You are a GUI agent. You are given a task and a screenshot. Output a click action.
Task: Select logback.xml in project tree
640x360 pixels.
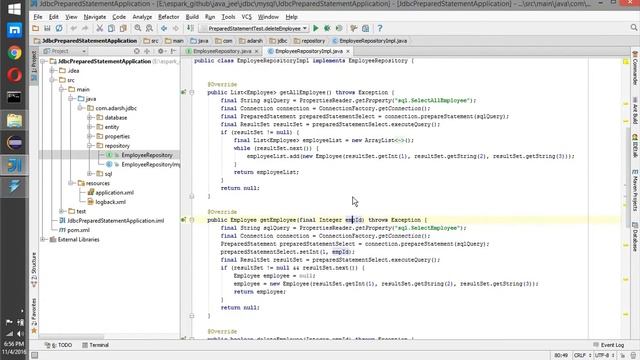107,202
